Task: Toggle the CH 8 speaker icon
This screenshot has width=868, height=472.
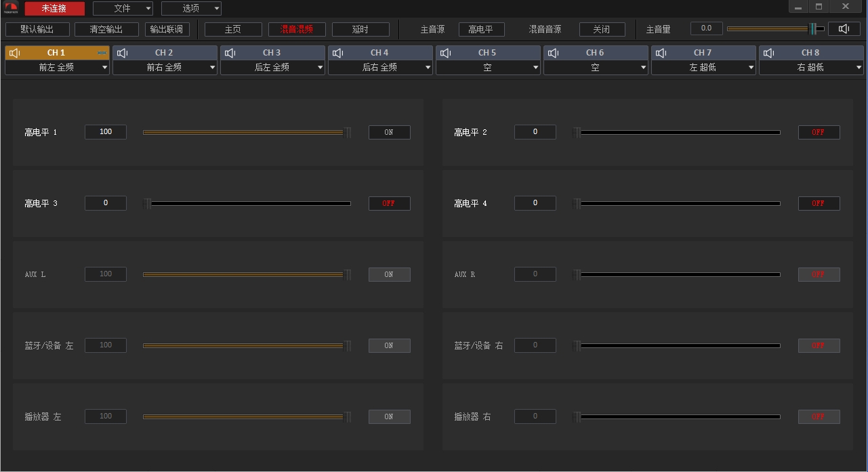Action: [x=769, y=53]
